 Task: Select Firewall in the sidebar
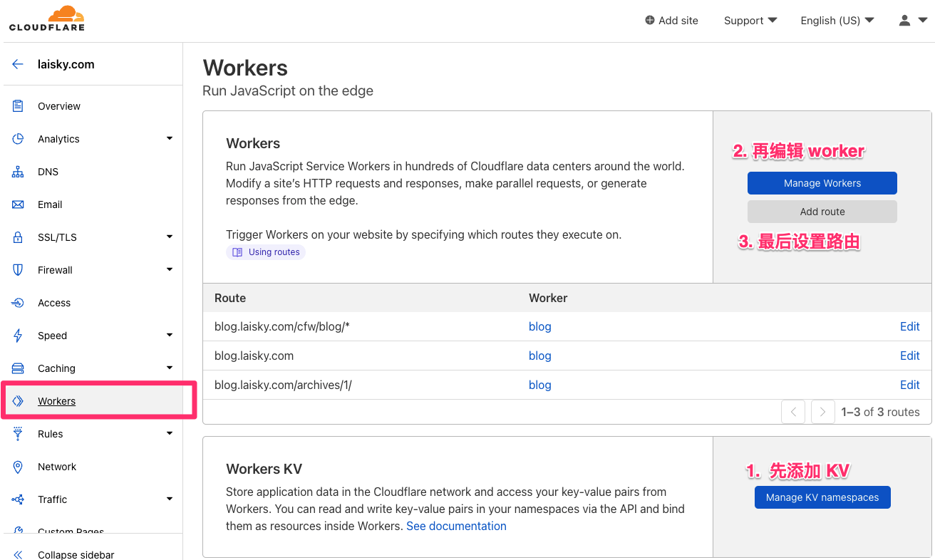tap(55, 270)
